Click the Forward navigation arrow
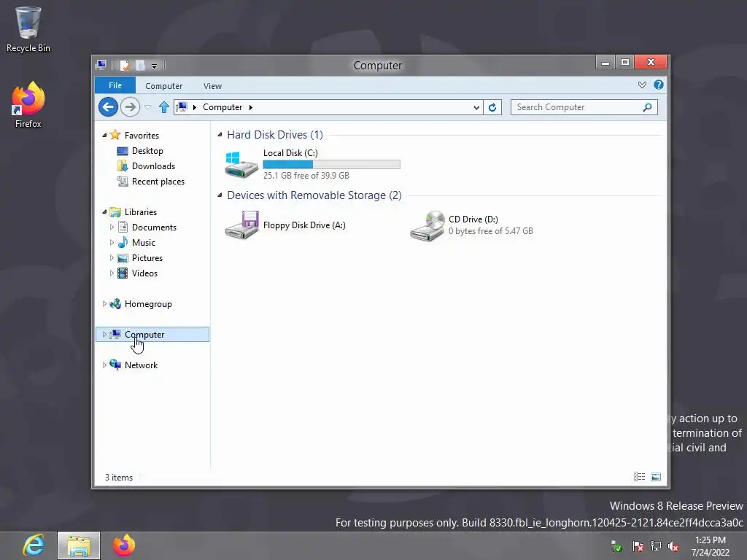 (x=130, y=106)
